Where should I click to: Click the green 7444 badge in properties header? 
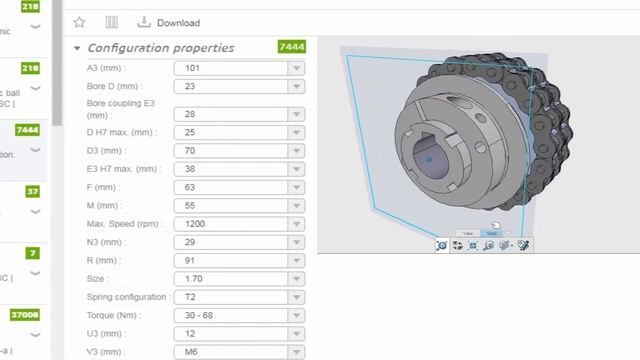tap(291, 47)
